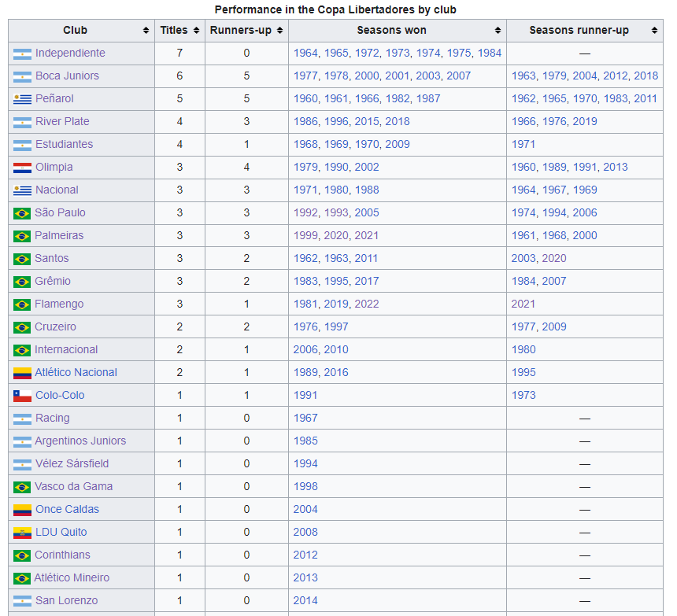This screenshot has width=677, height=616.
Task: Open the Atlético Mineiro club link
Action: (x=72, y=578)
